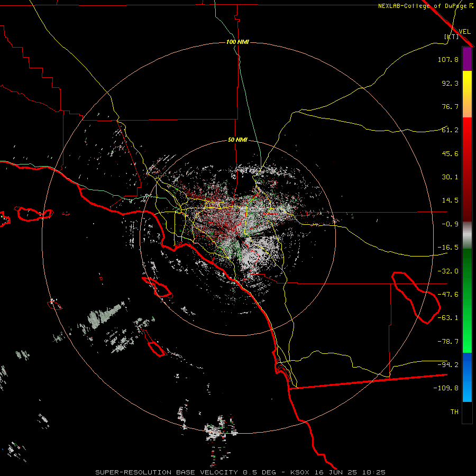This screenshot has width=476, height=476.
Task: Click the 107.8 velocity scale value
Action: (448, 59)
